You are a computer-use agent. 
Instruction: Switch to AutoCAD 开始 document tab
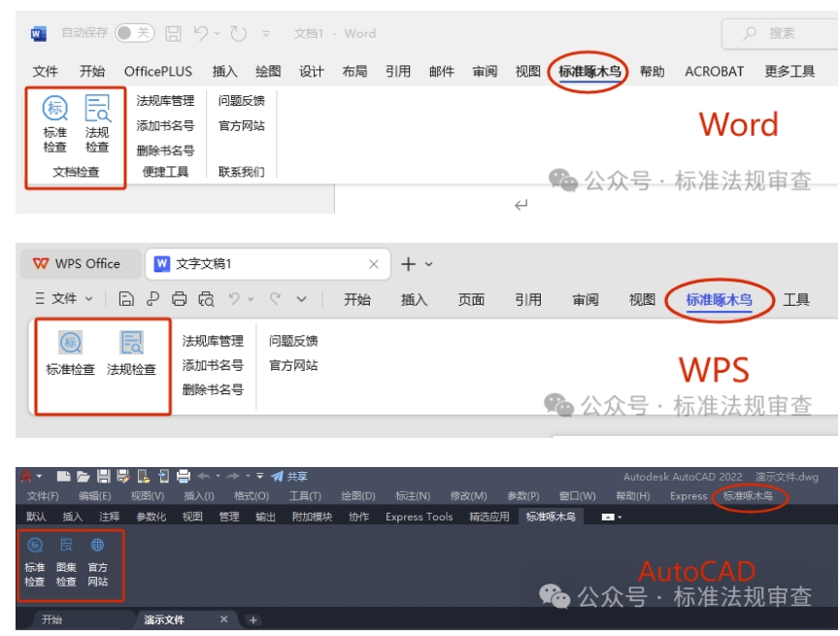coord(51,619)
